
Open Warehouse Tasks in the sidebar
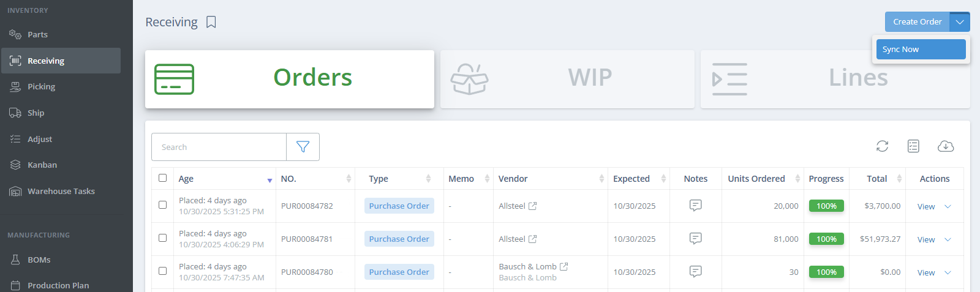pyautogui.click(x=60, y=191)
